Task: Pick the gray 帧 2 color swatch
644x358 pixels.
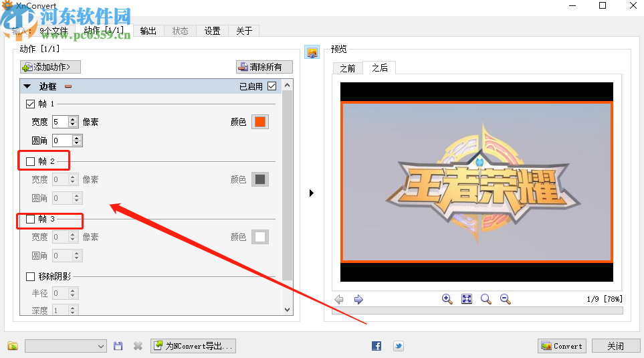Action: pyautogui.click(x=260, y=179)
